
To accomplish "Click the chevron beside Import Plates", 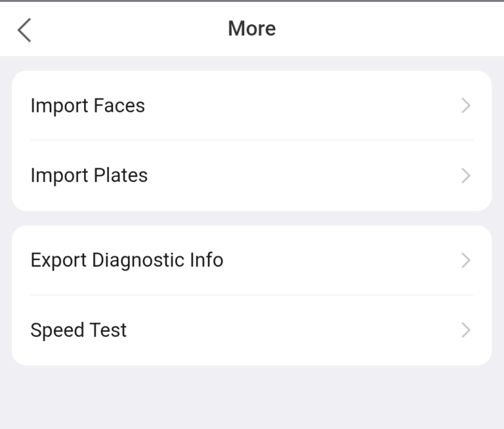I will click(466, 175).
